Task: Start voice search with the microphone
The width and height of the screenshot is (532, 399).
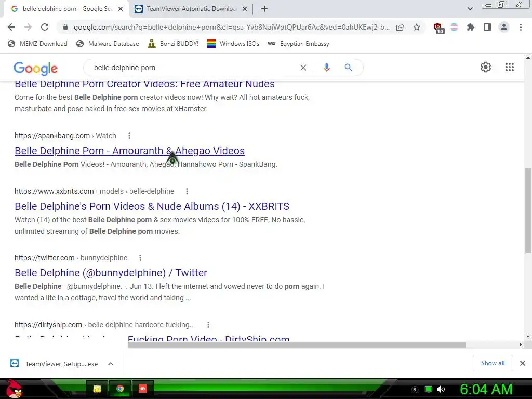Action: [x=327, y=68]
